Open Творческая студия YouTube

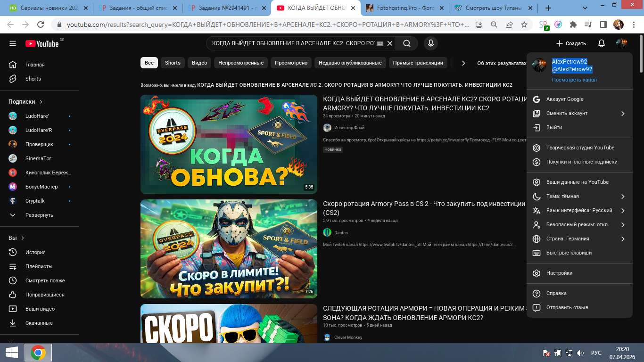point(579,148)
